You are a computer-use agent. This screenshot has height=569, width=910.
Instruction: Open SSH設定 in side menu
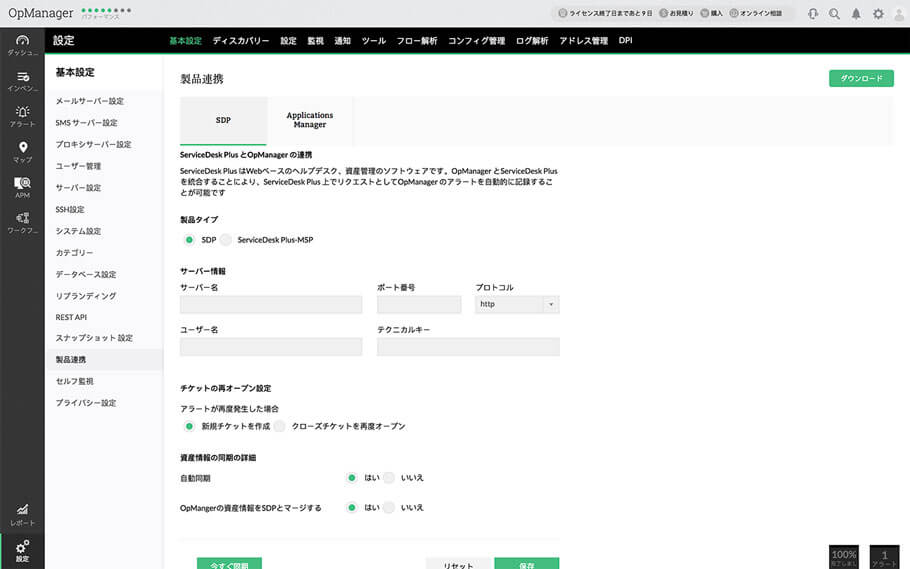click(70, 209)
